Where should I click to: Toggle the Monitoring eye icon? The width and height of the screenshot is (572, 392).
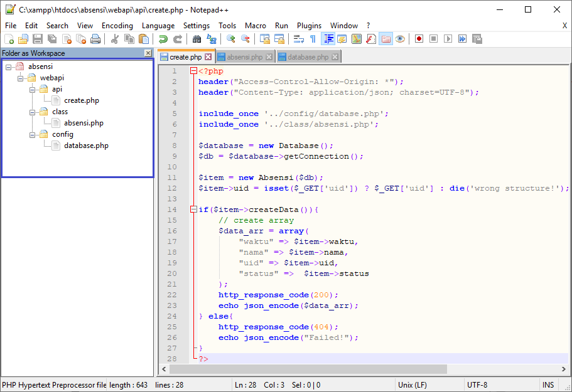point(400,39)
